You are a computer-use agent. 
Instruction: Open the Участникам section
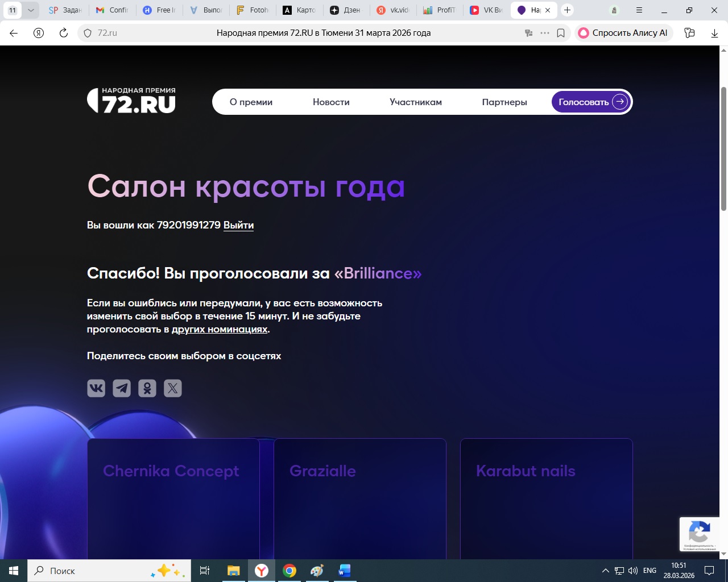point(416,102)
